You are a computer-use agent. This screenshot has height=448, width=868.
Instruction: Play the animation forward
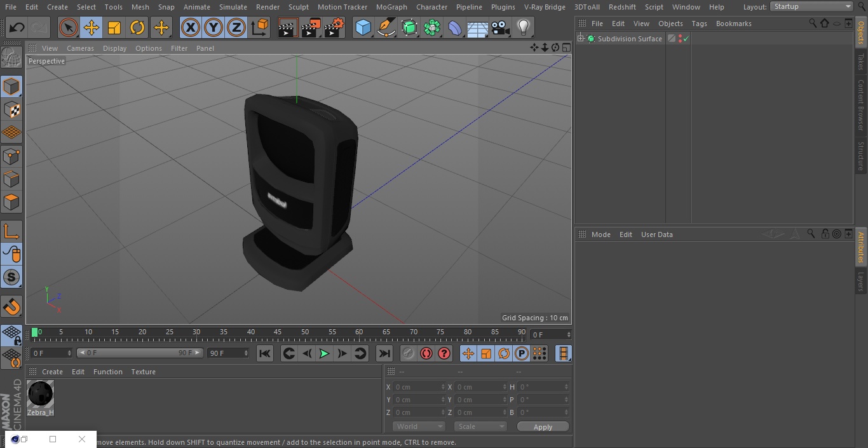point(324,353)
